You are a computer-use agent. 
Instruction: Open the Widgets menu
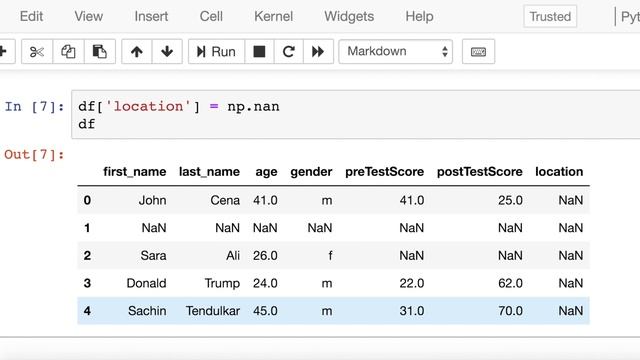pos(349,16)
